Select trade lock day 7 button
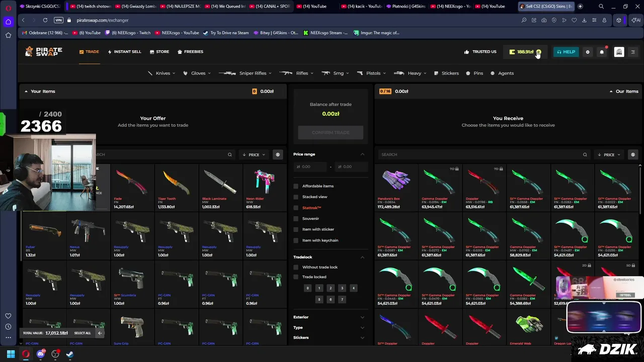This screenshot has height=362, width=644. [x=342, y=300]
